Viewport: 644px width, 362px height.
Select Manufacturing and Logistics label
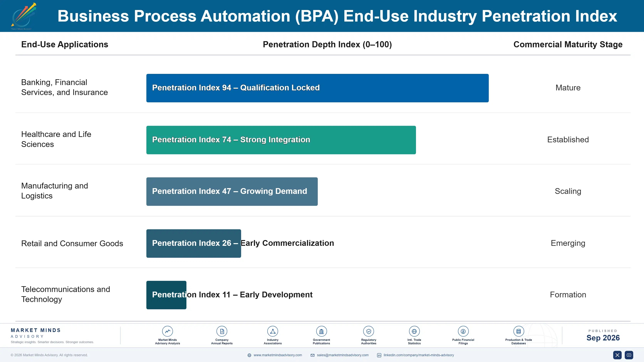click(55, 191)
